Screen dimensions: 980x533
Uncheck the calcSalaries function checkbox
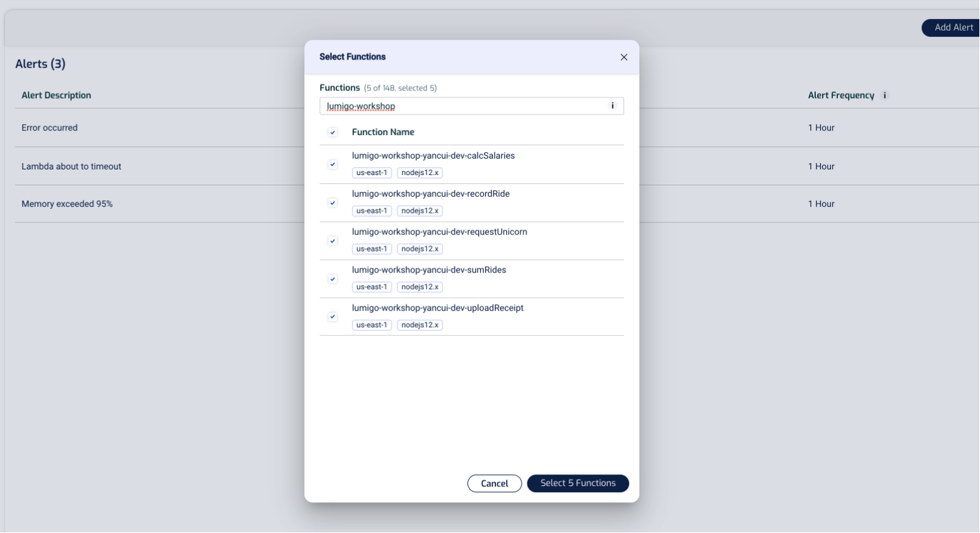click(332, 164)
